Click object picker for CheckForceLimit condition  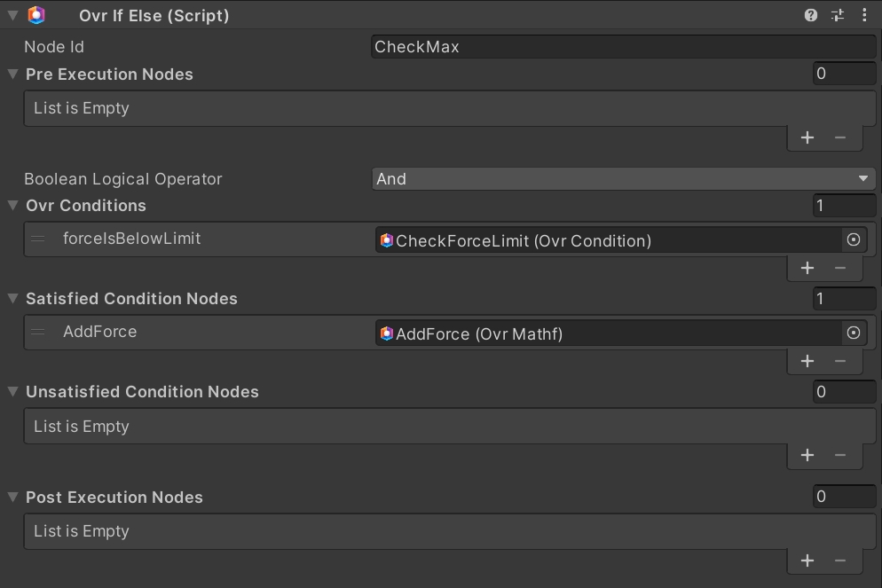pos(854,240)
